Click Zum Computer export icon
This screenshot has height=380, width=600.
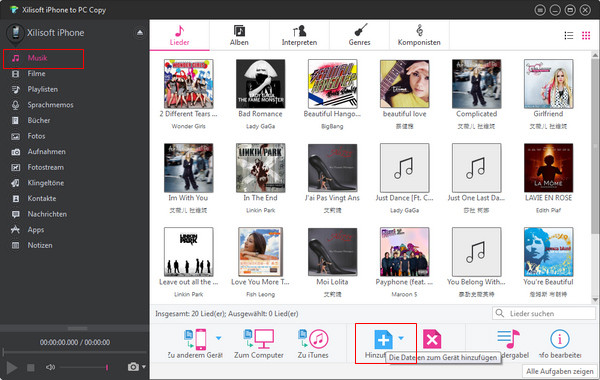coord(259,339)
